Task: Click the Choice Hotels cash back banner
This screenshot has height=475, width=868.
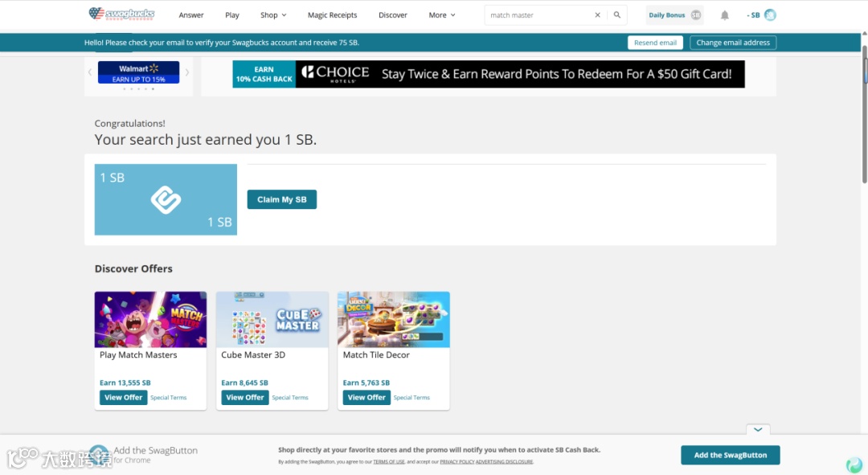Action: click(489, 74)
